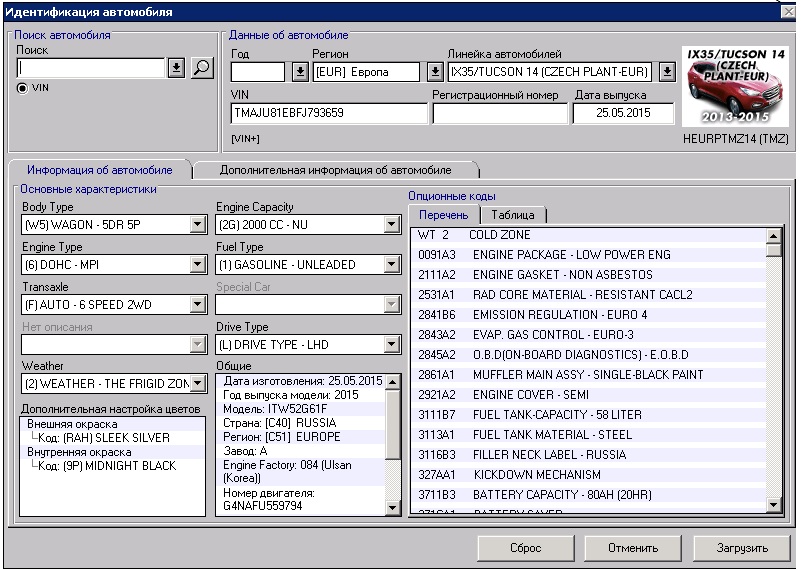Click the Загрузить button

click(742, 548)
